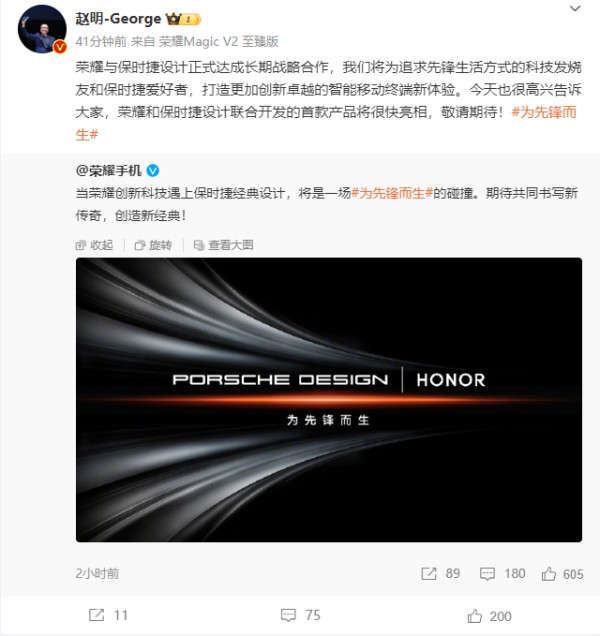Rotate the image using 旋转
The image size is (600, 636).
[x=153, y=245]
